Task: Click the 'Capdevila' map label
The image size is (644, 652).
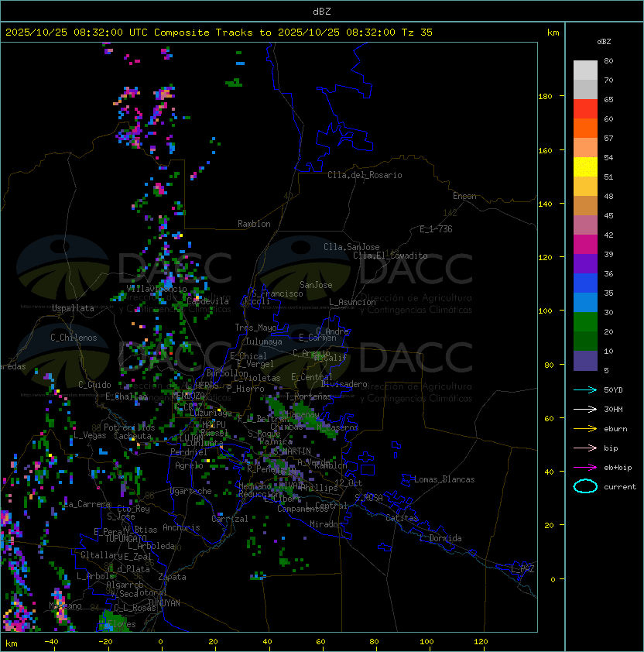Action: pyautogui.click(x=208, y=301)
